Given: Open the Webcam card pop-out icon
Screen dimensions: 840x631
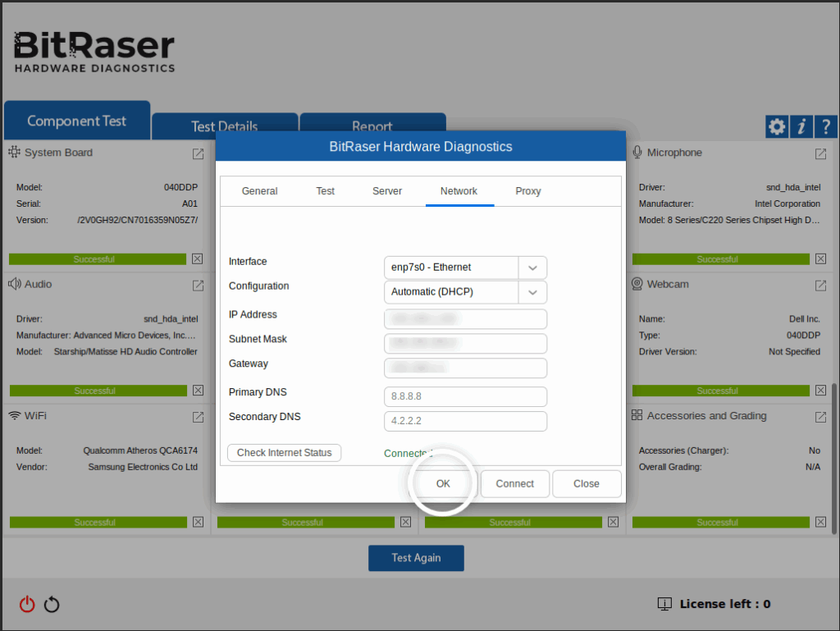Looking at the screenshot, I should click(820, 286).
